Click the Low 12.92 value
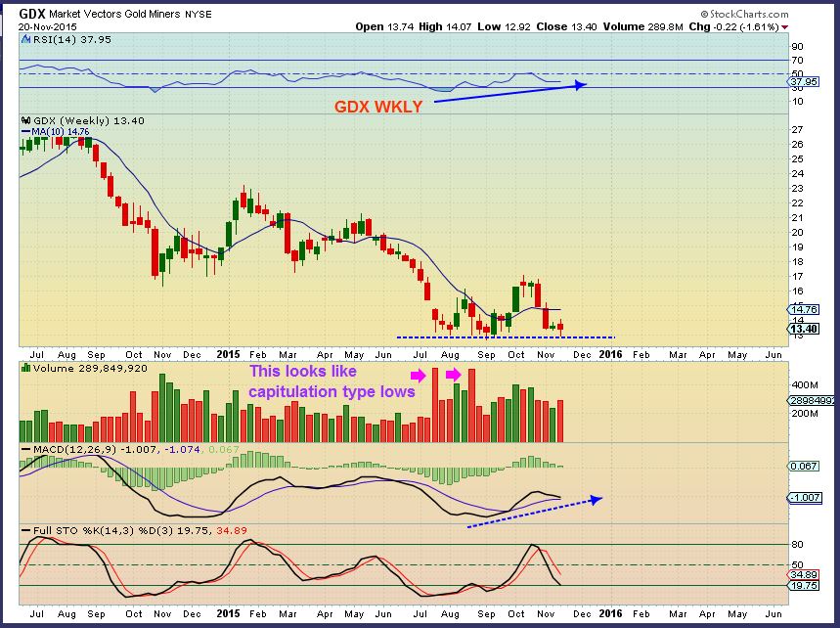This screenshot has height=628, width=840. 504,26
